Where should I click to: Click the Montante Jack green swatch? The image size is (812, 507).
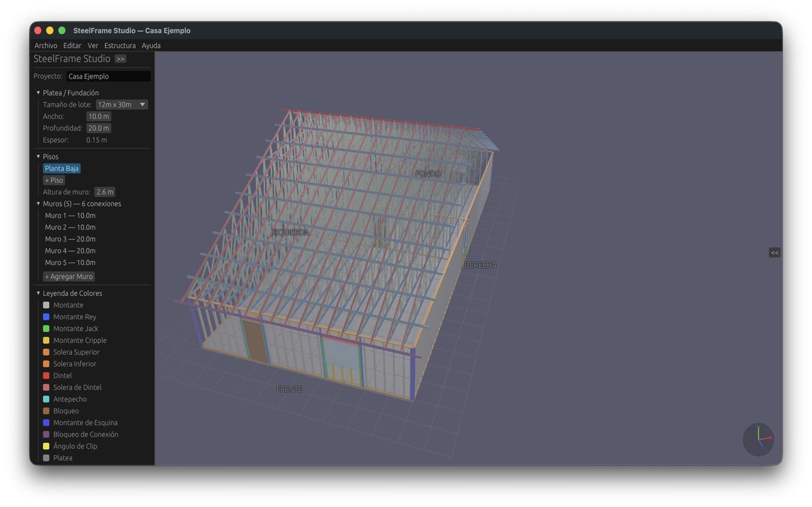tap(46, 329)
